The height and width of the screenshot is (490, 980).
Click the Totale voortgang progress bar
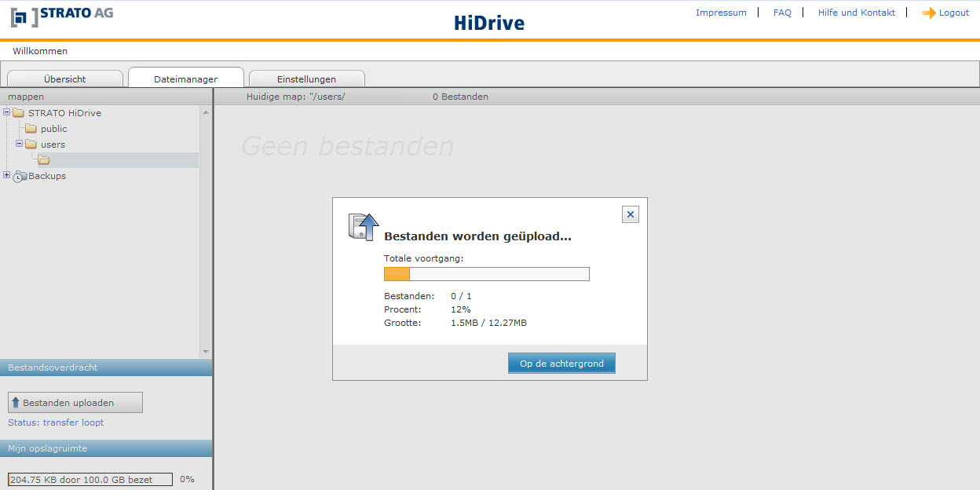[x=486, y=274]
